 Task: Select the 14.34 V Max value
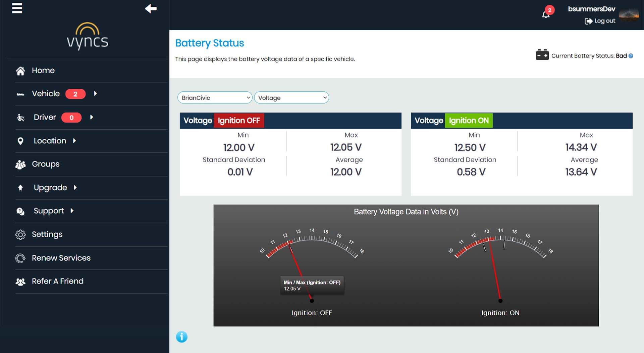tap(581, 147)
